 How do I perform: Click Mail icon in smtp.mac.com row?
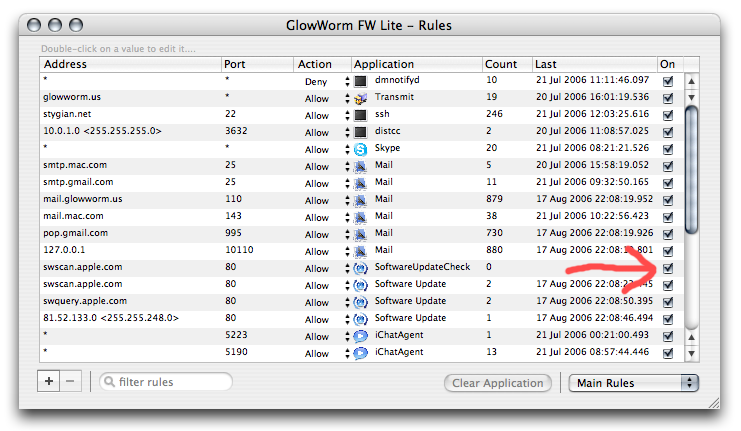pyautogui.click(x=360, y=166)
